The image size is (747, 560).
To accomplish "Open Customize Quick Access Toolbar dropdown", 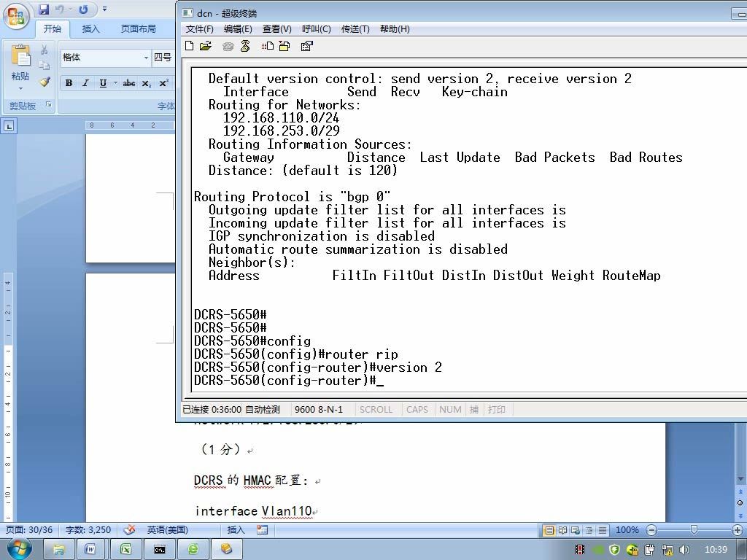I will [105, 9].
